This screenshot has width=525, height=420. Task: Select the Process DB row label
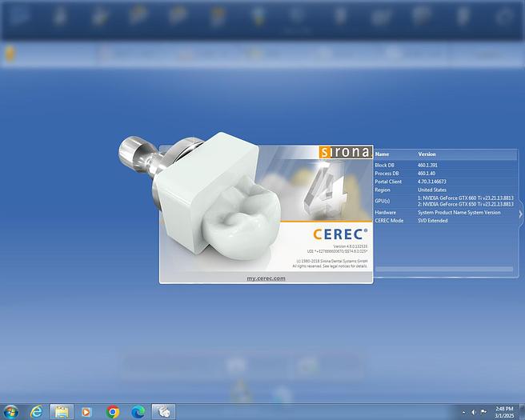pyautogui.click(x=387, y=174)
